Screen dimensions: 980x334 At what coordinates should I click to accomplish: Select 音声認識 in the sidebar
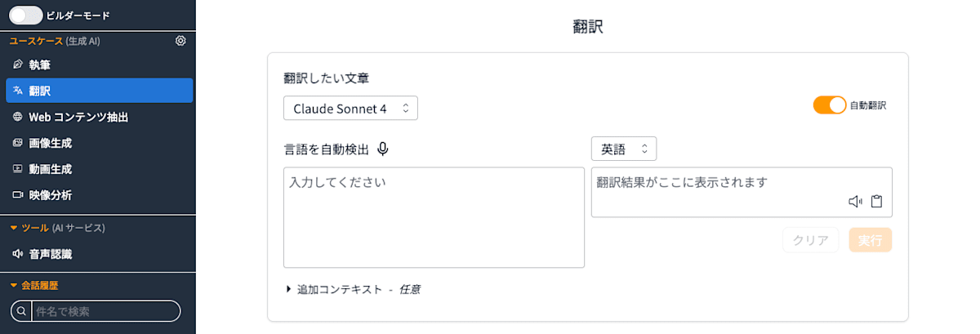(99, 254)
